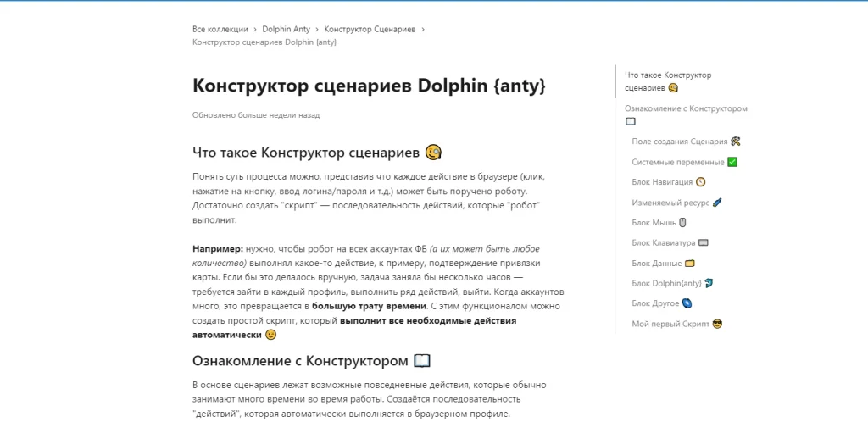Click paragraph line starting 'В основе сценариев лежат'

(x=370, y=385)
